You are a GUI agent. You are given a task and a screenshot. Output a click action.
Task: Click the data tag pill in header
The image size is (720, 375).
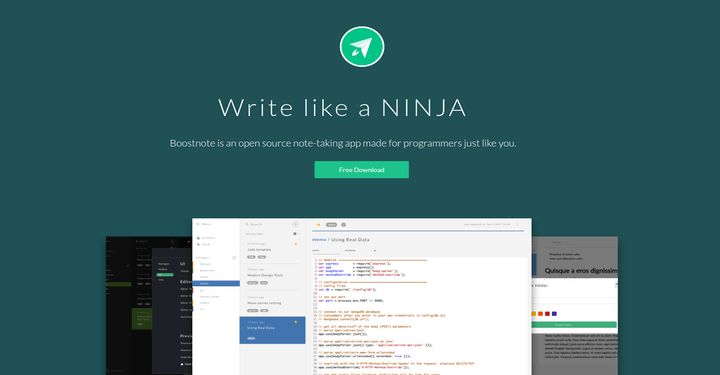tap(332, 224)
